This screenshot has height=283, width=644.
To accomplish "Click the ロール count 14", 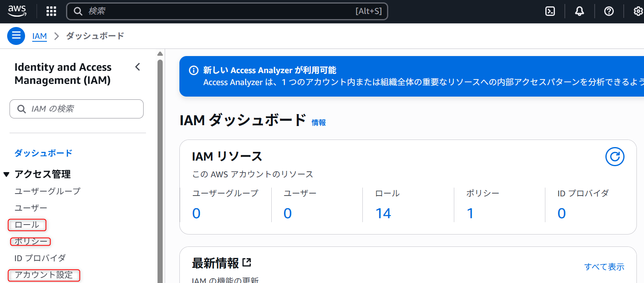I will (383, 213).
